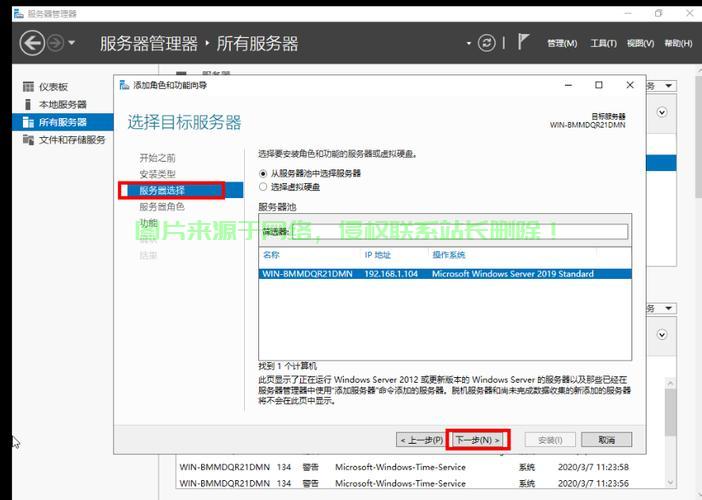
Task: Open the dropdown arrow beside the refresh icon
Action: coord(469,44)
